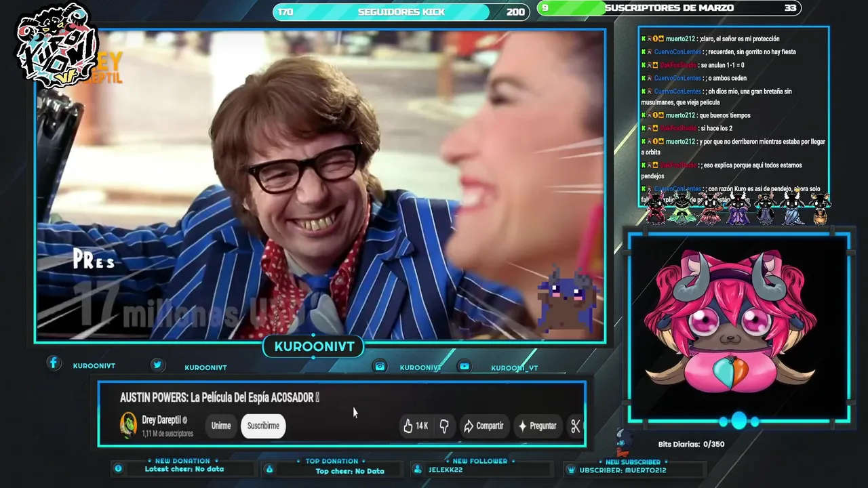Select the message 'si hace los 2'

pos(715,128)
